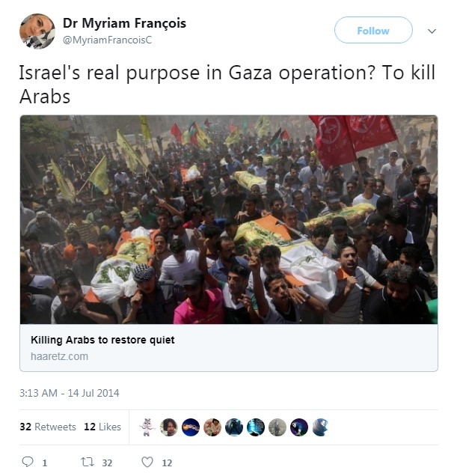Viewport: 466px width, 476px height.
Task: Open the haaretz.com source link
Action: click(x=59, y=356)
